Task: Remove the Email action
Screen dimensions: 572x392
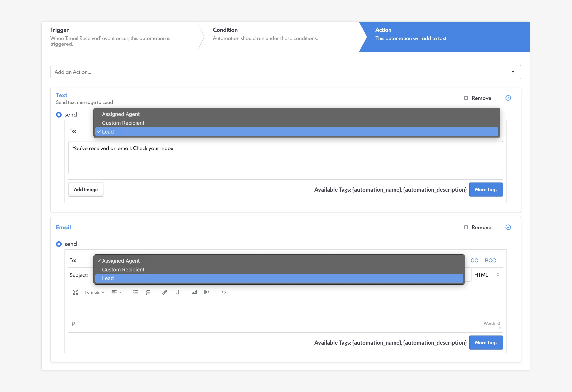Action: [477, 227]
